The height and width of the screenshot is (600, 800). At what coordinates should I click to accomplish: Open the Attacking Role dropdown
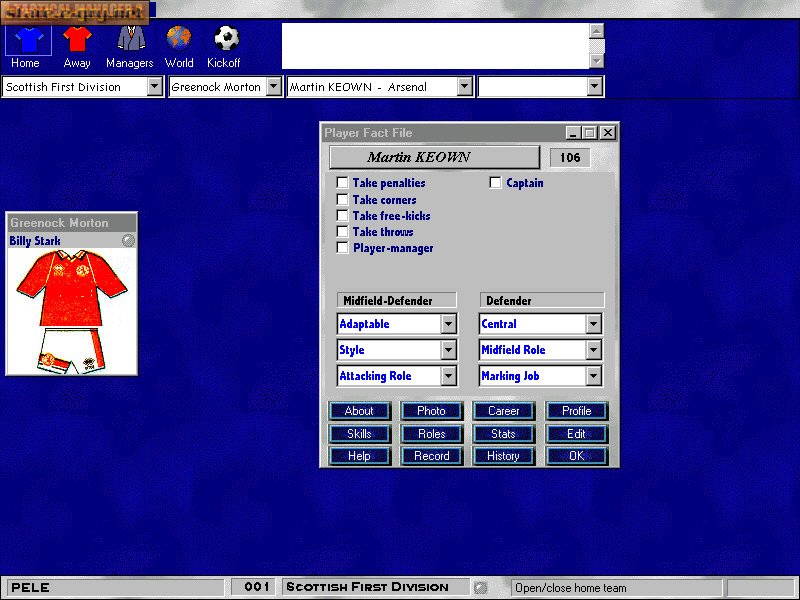tap(448, 376)
